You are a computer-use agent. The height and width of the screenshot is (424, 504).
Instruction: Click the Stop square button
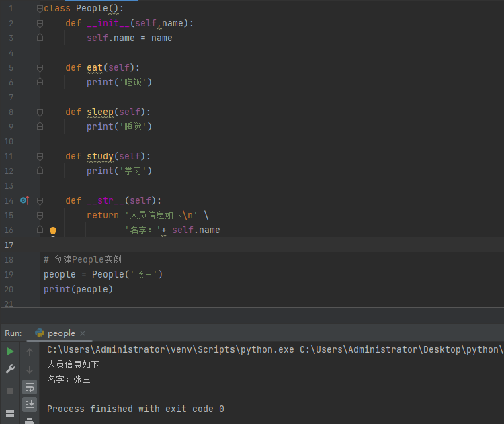pos(10,391)
